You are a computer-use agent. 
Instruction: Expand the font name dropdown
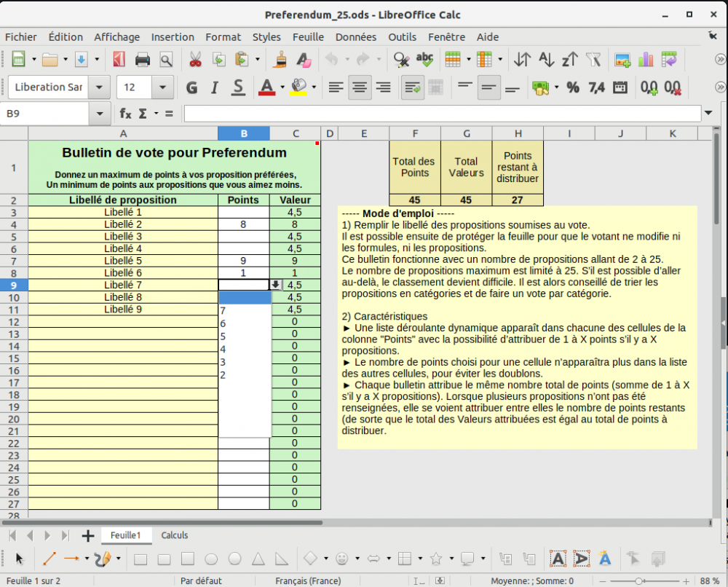99,87
